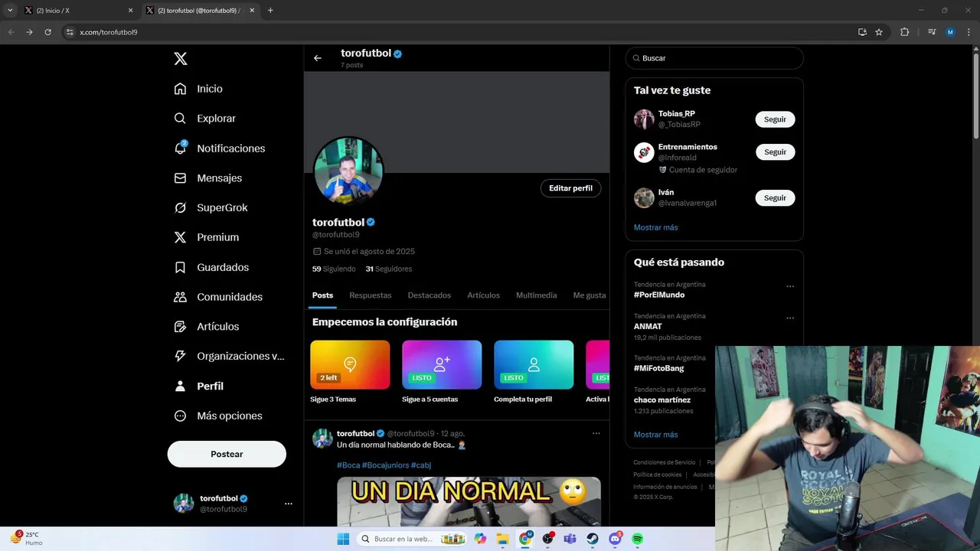Click Editar perfil button
Screen dimensions: 980x551
coord(571,188)
